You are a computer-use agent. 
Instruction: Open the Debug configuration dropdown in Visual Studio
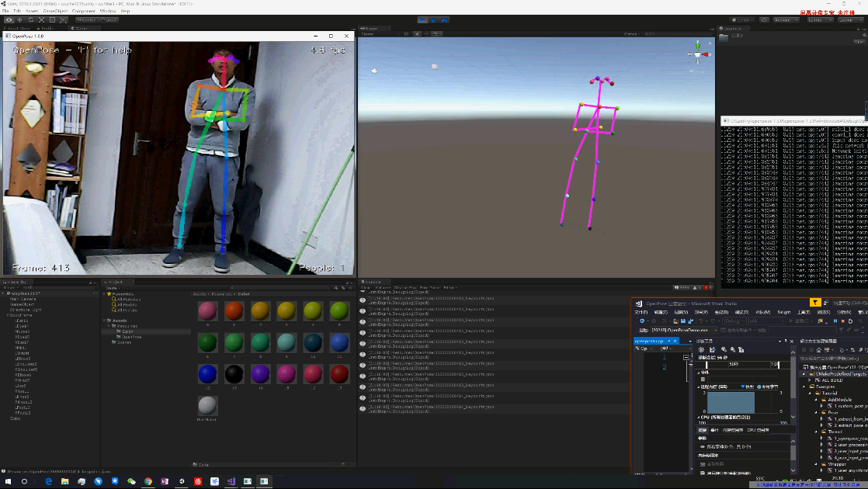tap(734, 320)
